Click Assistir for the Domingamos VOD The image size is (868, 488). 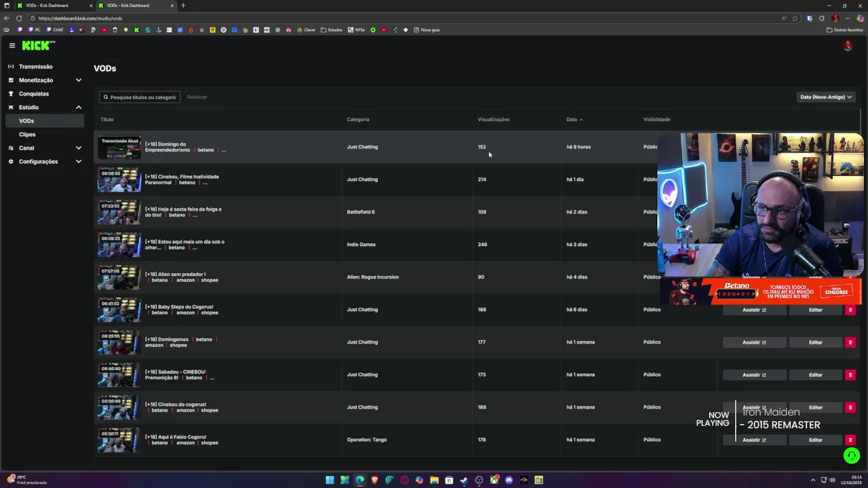coord(754,342)
